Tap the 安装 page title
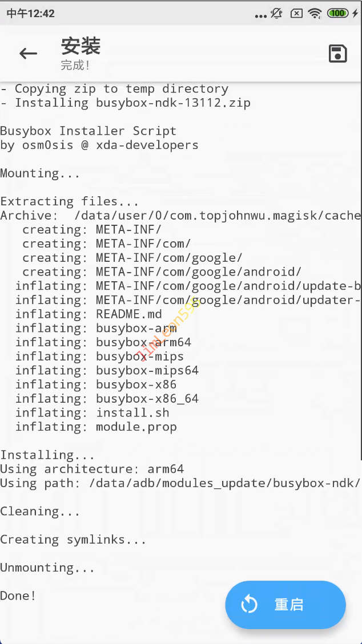This screenshot has height=644, width=362. [81, 46]
